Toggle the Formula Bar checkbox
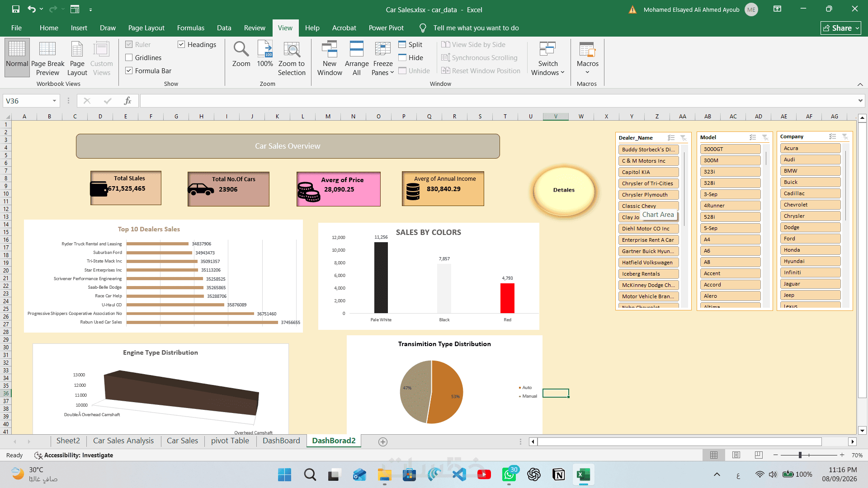 click(x=129, y=71)
